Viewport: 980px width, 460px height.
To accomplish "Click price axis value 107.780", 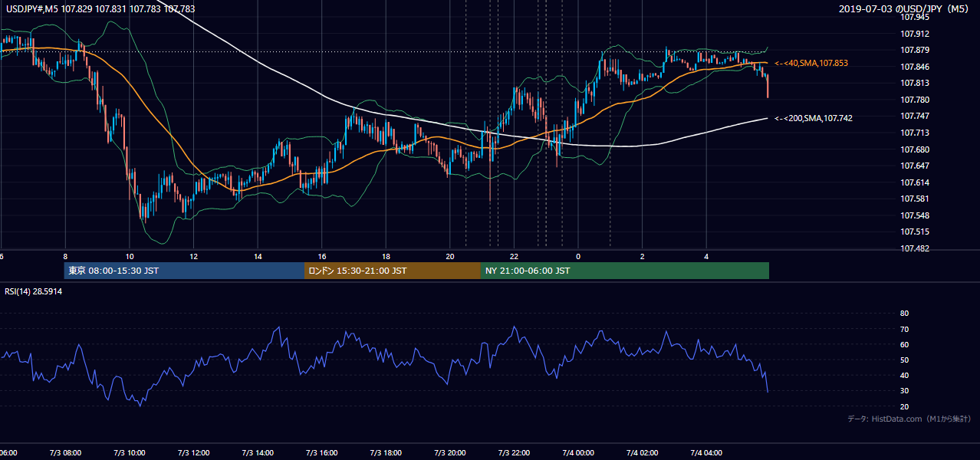I will click(914, 100).
